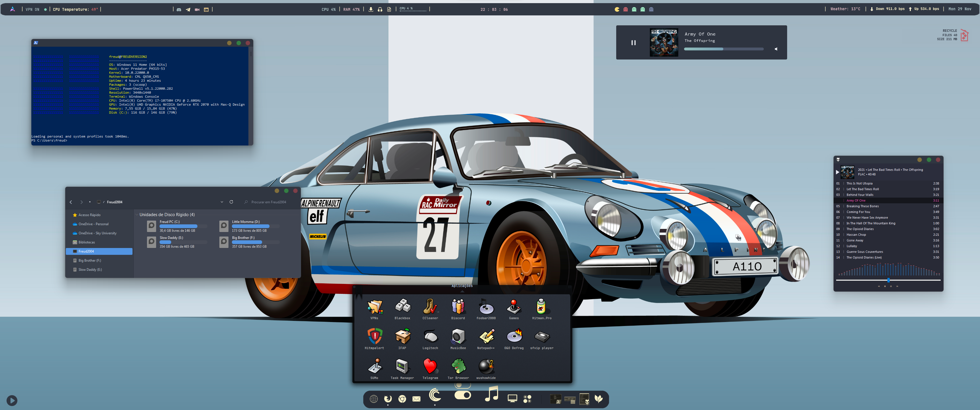This screenshot has height=410, width=980.
Task: Pause Army Of One in the music widget
Action: (633, 43)
